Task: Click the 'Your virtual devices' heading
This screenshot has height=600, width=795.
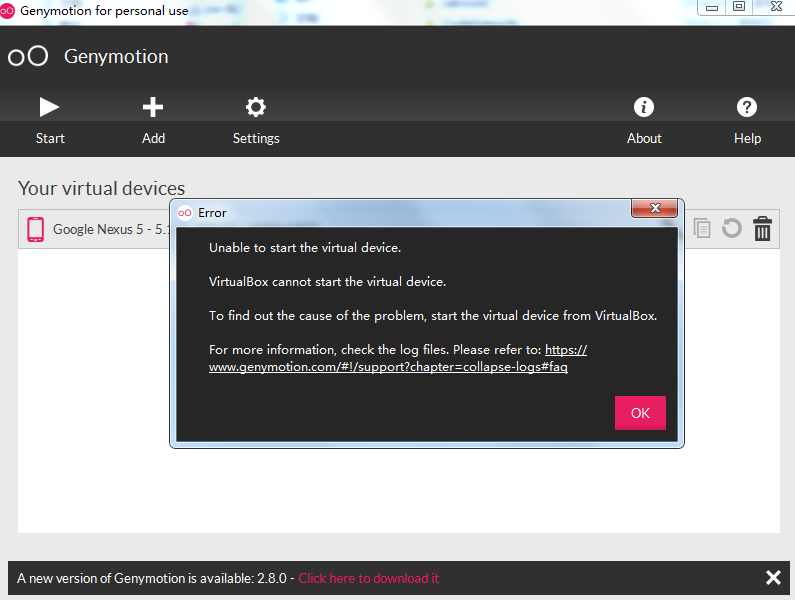Action: [101, 188]
